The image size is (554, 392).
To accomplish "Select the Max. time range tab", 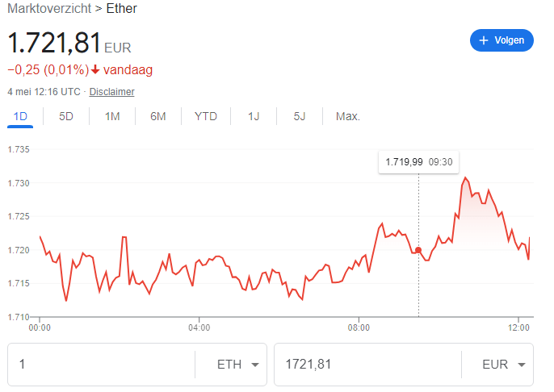I will click(347, 116).
